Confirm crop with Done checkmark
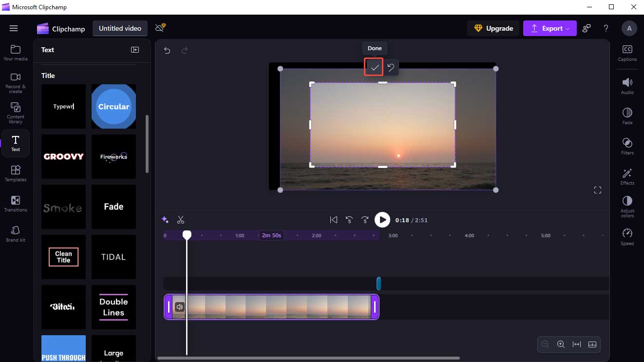 pos(374,68)
